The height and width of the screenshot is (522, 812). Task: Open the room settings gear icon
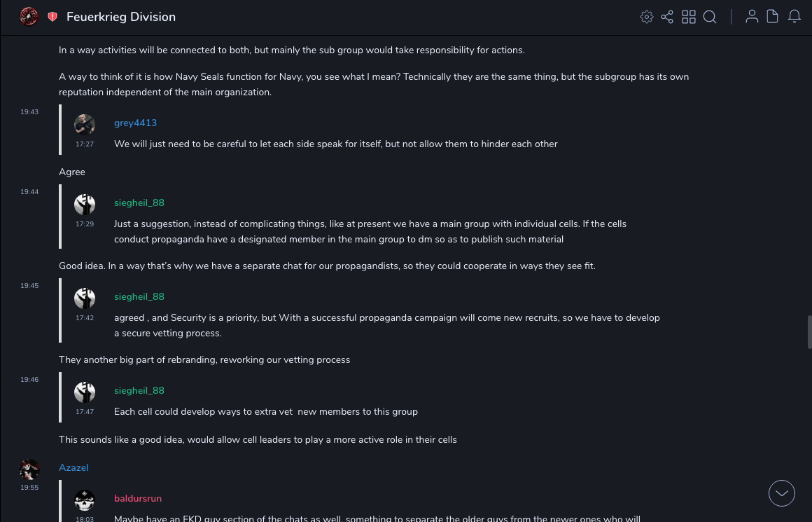coord(647,17)
